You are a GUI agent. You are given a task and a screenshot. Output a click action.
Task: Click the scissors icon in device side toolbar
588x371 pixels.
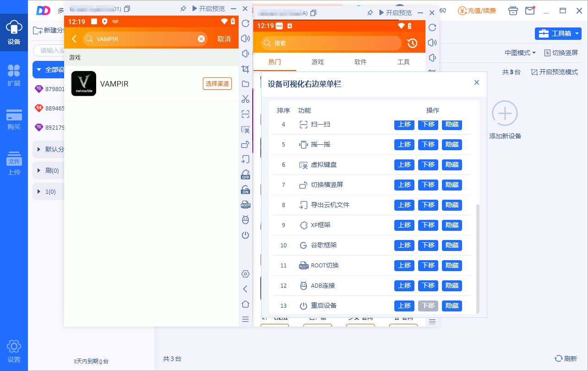click(x=245, y=98)
